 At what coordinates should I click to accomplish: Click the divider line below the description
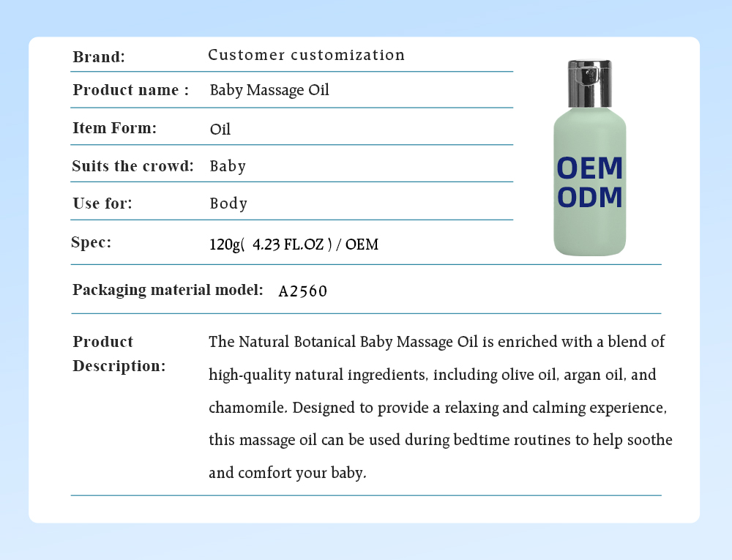(366, 496)
